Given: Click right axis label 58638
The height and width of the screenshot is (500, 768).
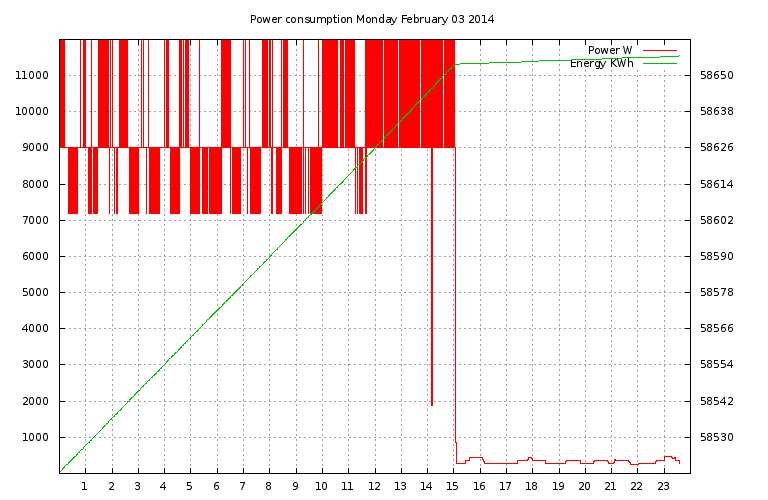Looking at the screenshot, I should (x=717, y=111).
